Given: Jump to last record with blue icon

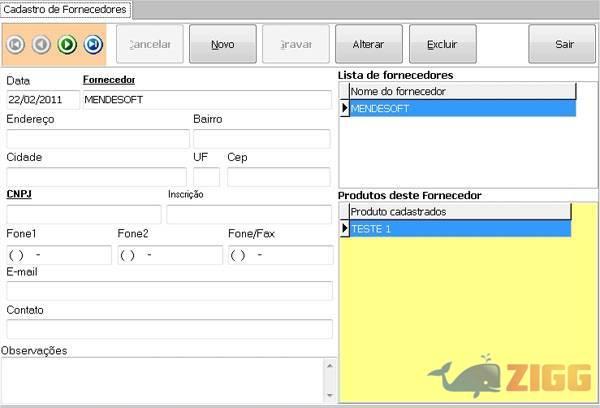Looking at the screenshot, I should [92, 44].
